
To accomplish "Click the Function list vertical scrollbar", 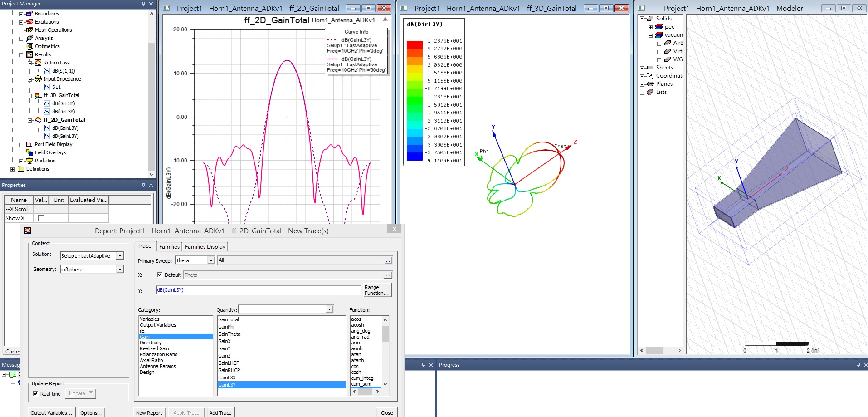I will (385, 352).
